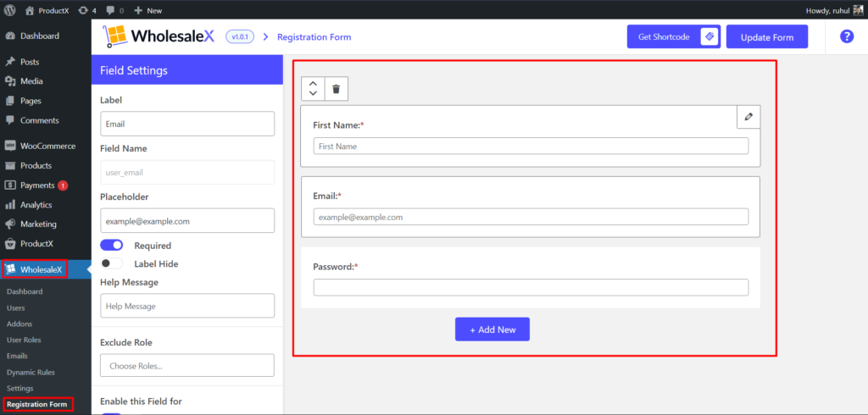The width and height of the screenshot is (868, 415).
Task: Click the move up/down arrows control
Action: click(313, 89)
